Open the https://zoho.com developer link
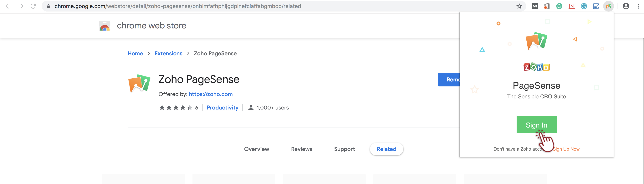The width and height of the screenshot is (644, 184). point(211,94)
